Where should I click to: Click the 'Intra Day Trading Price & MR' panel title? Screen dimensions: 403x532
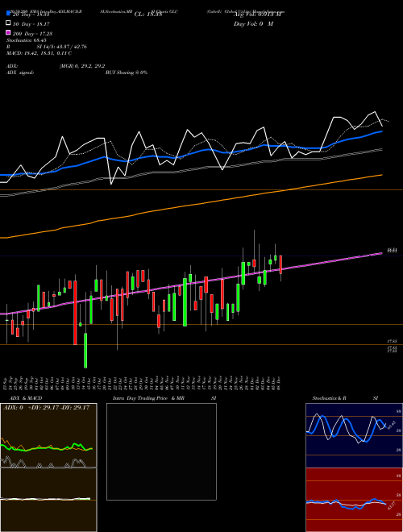pyautogui.click(x=148, y=398)
